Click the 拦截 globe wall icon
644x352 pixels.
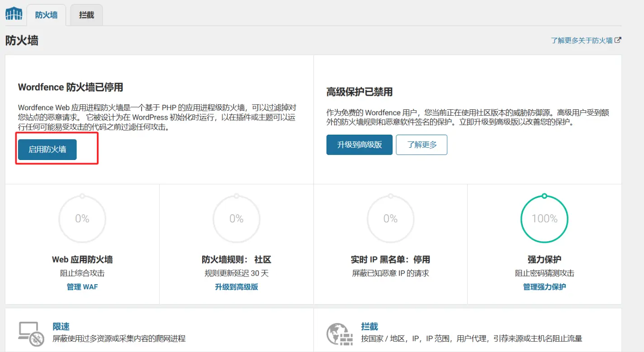pos(339,334)
